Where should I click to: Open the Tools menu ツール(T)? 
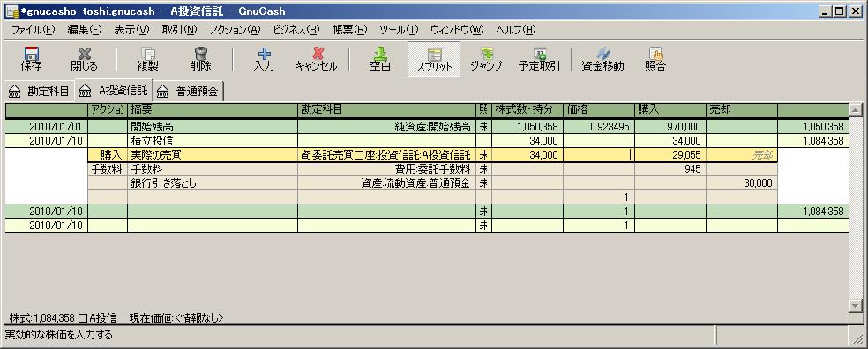pyautogui.click(x=399, y=30)
